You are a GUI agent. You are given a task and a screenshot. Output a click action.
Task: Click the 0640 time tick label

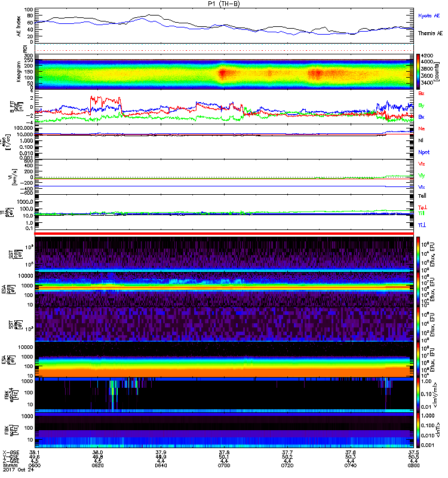[161, 465]
